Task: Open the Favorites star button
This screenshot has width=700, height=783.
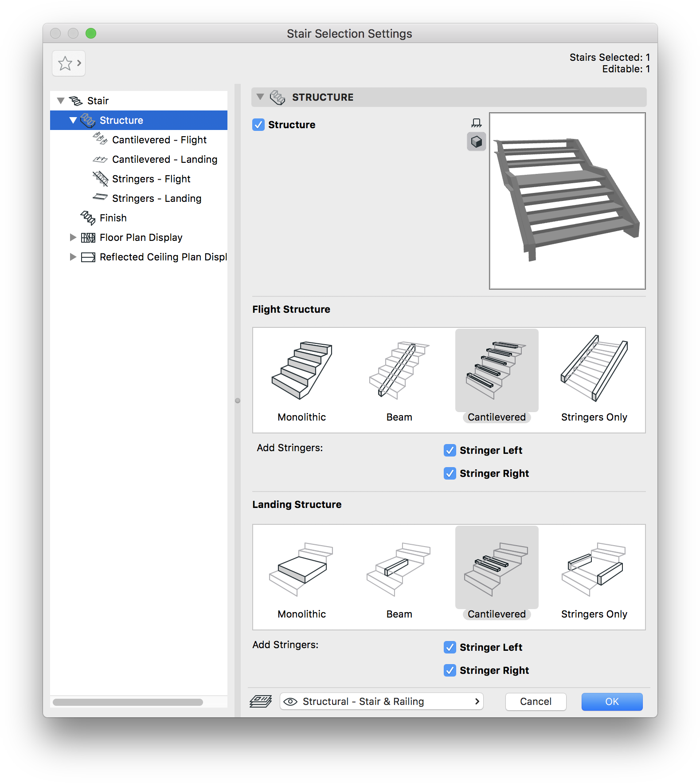Action: [69, 63]
